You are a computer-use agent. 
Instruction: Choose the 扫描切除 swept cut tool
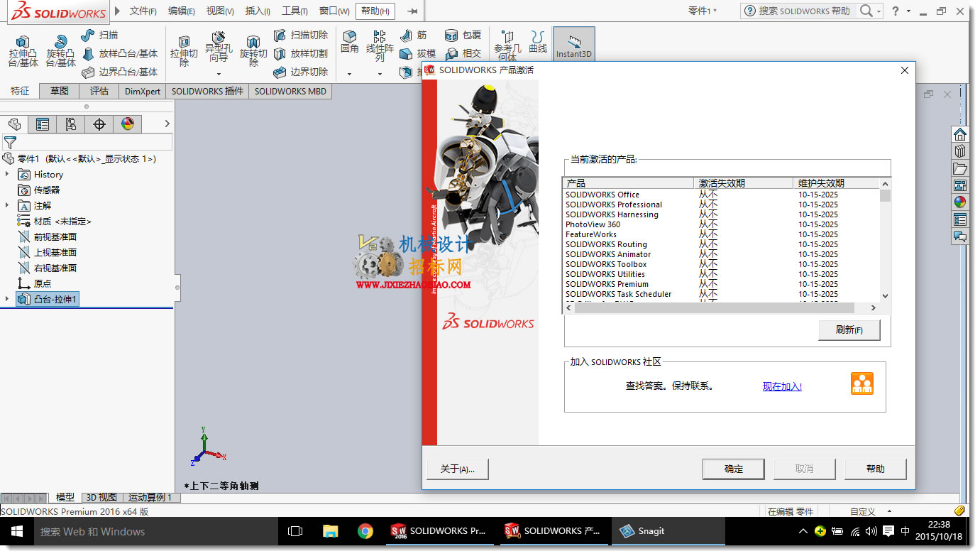(301, 35)
